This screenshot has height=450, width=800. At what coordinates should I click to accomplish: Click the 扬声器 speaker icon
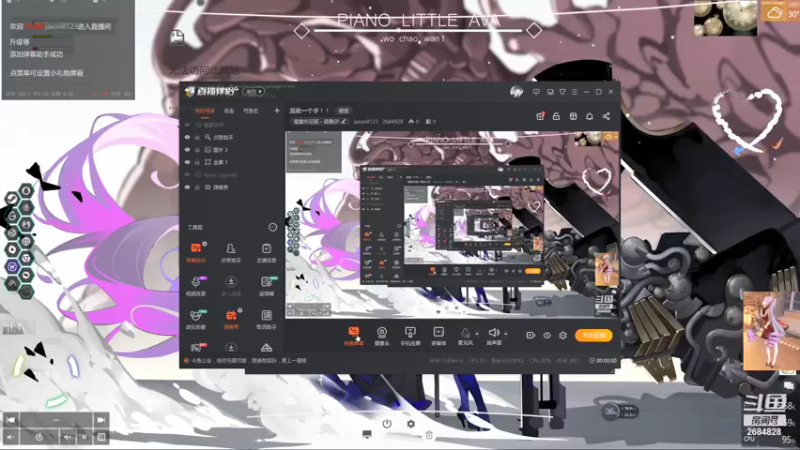click(x=493, y=333)
